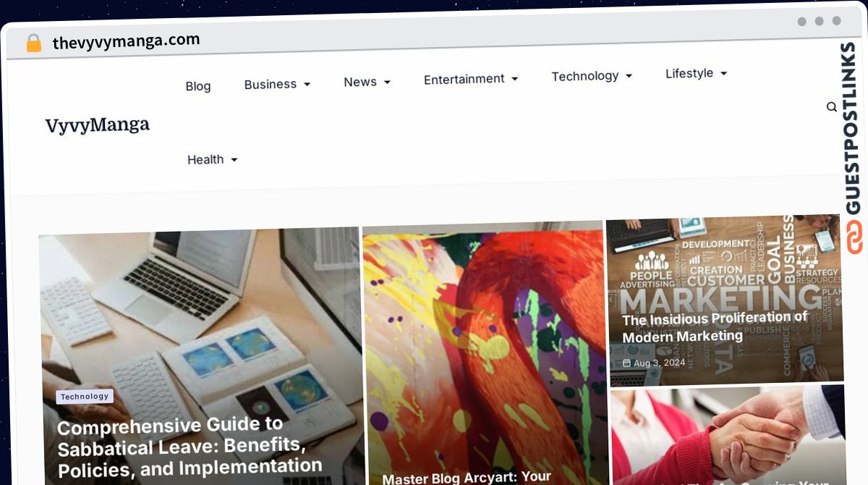Expand the Entertainment dropdown arrow

coord(515,79)
